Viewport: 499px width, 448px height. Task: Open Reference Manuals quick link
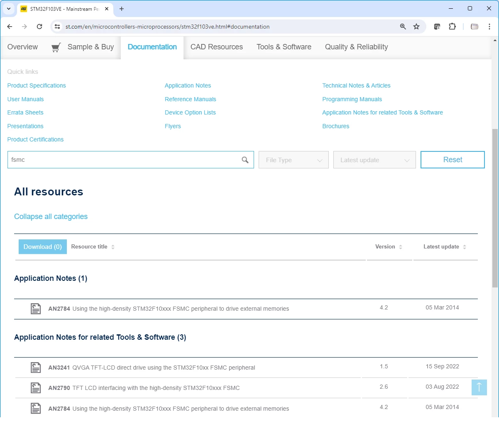190,99
